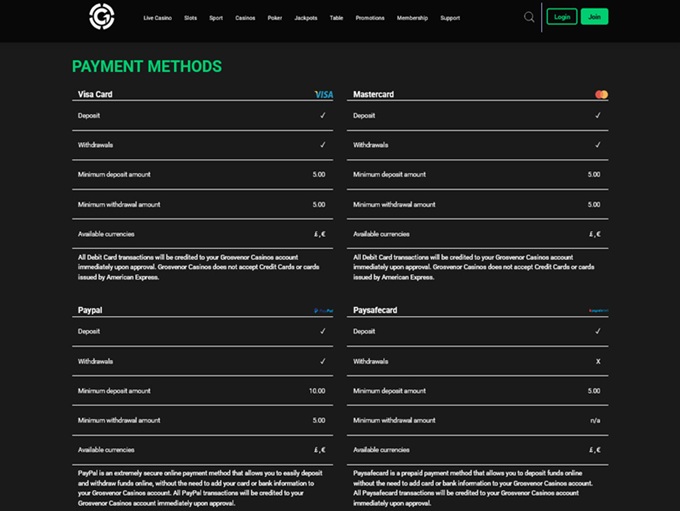Open the Jackpots menu item
Image resolution: width=680 pixels, height=511 pixels.
(306, 18)
